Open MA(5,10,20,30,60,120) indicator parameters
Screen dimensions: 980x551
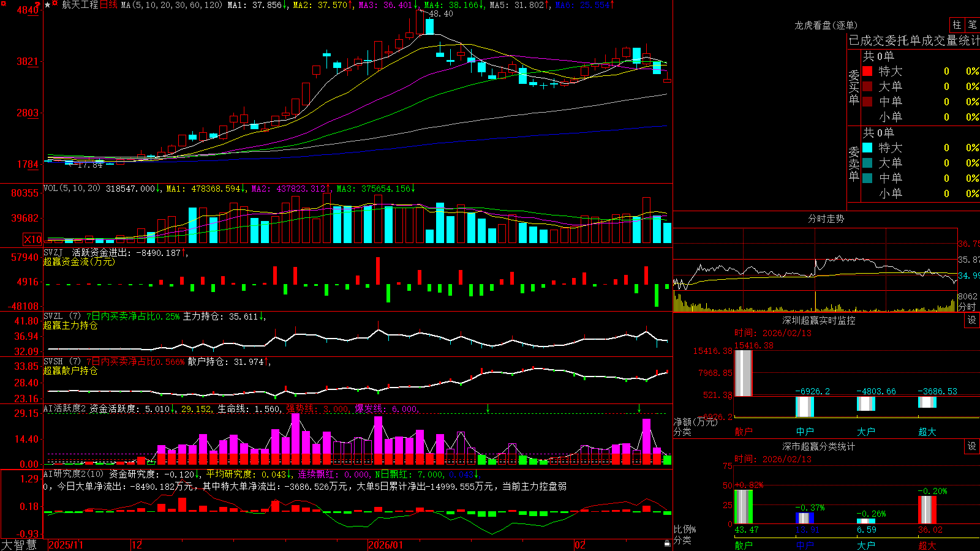click(172, 5)
